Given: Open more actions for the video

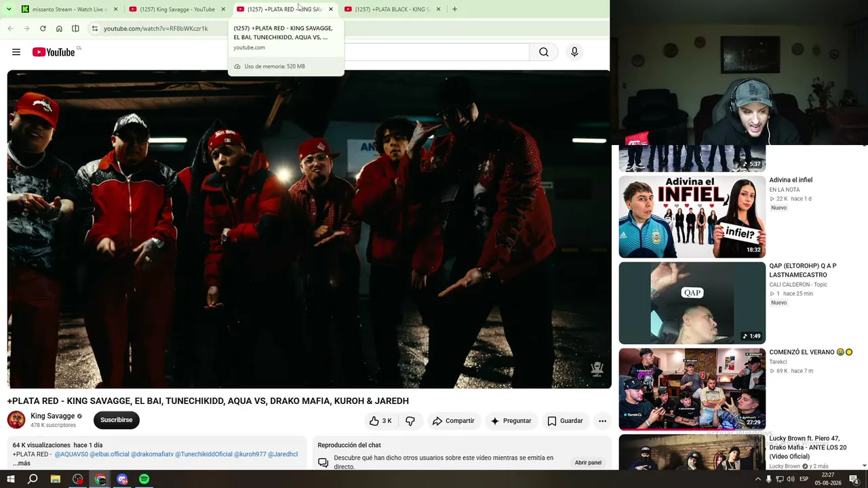Looking at the screenshot, I should [602, 421].
